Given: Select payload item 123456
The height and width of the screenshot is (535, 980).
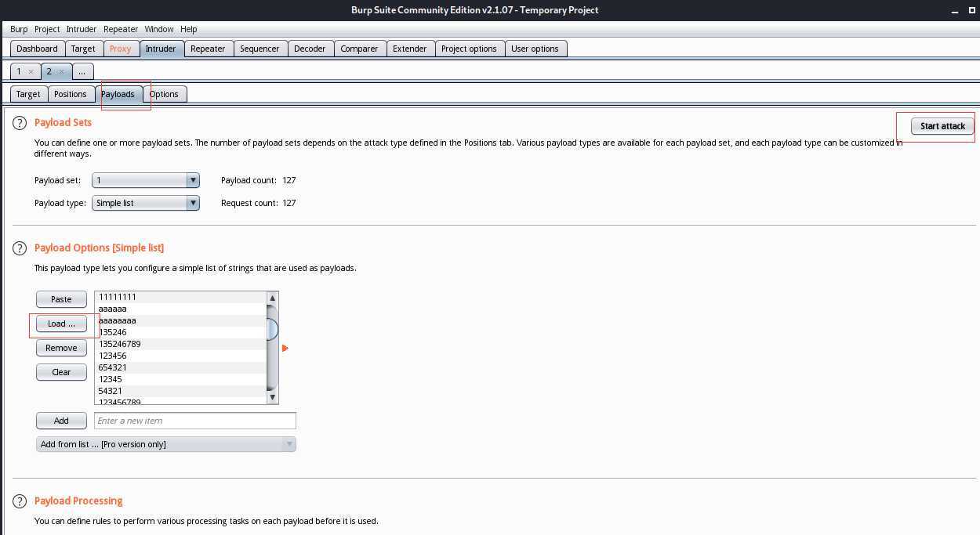Looking at the screenshot, I should tap(181, 356).
